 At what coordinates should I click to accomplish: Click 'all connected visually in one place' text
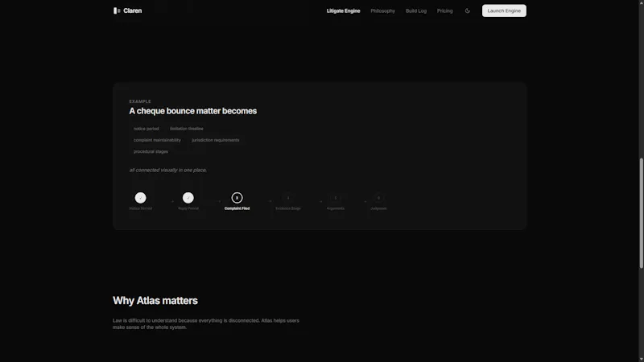(x=168, y=170)
